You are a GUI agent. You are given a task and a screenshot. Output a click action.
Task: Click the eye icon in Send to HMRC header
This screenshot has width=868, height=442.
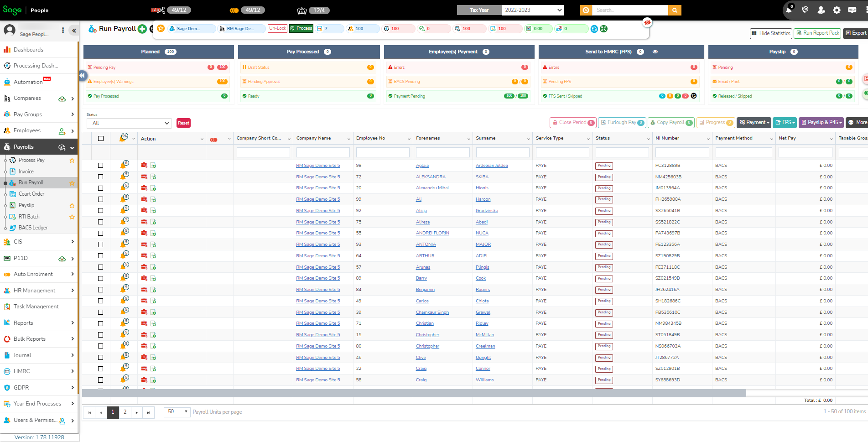(x=655, y=52)
